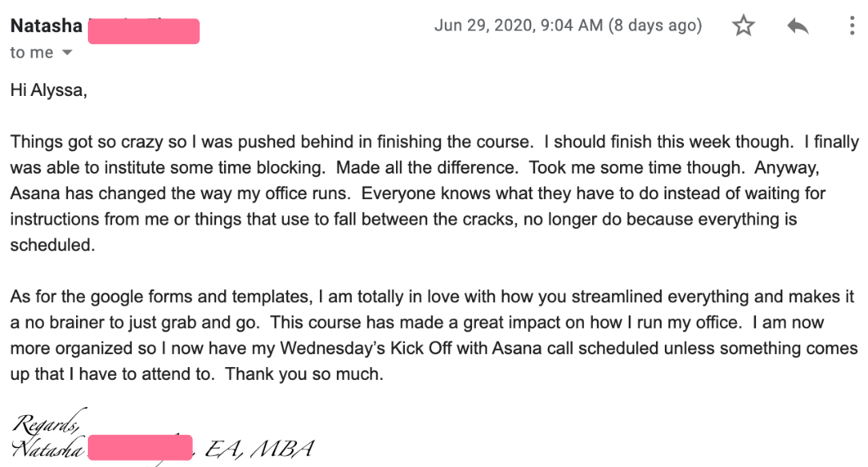
Task: Click the "(8 days ago)" relative time text
Action: point(655,26)
